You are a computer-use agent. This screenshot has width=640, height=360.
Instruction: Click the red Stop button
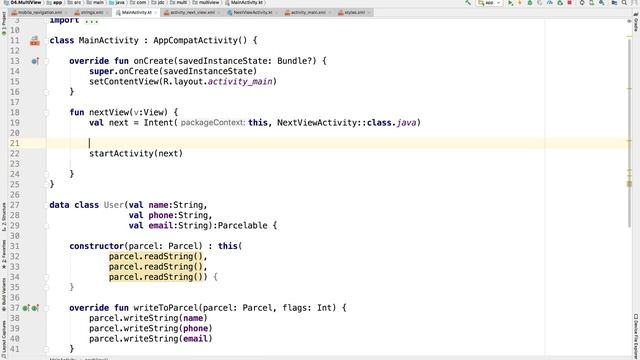(570, 3)
